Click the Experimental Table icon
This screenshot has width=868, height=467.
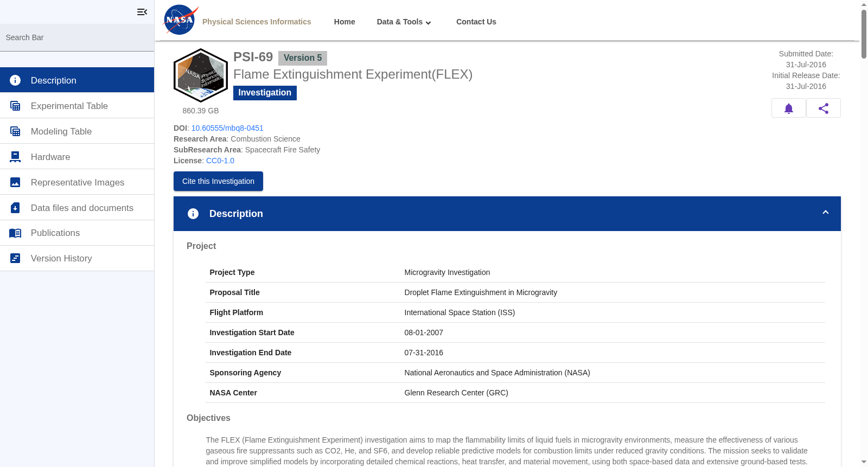(x=15, y=106)
